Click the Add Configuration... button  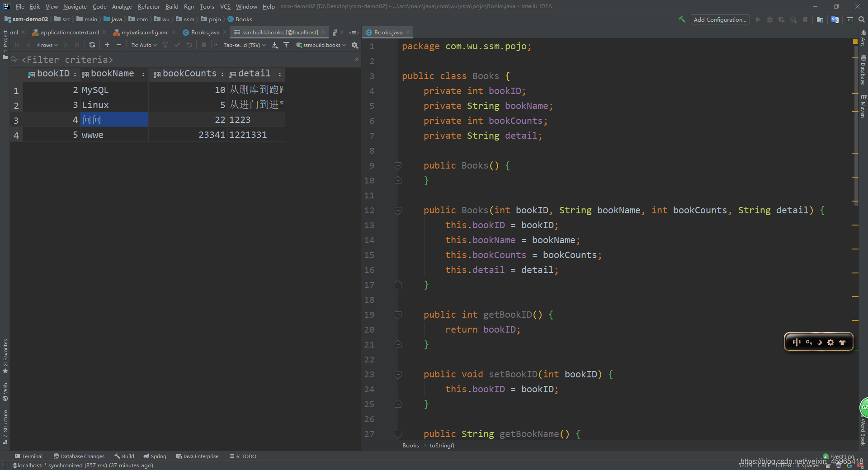pyautogui.click(x=720, y=19)
